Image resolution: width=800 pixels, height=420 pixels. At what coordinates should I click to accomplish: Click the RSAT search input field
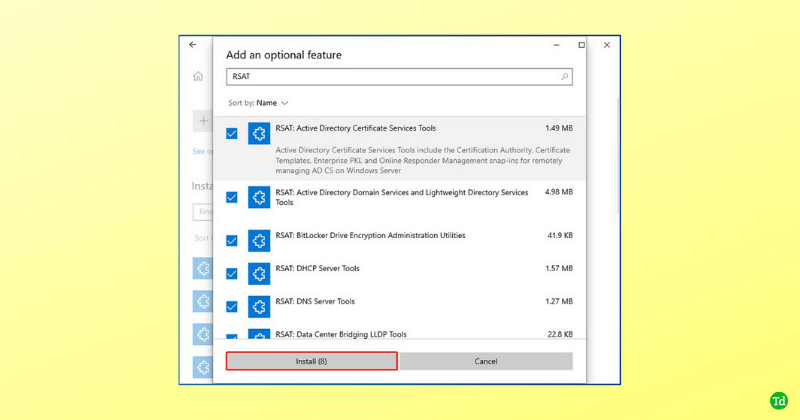click(x=399, y=77)
